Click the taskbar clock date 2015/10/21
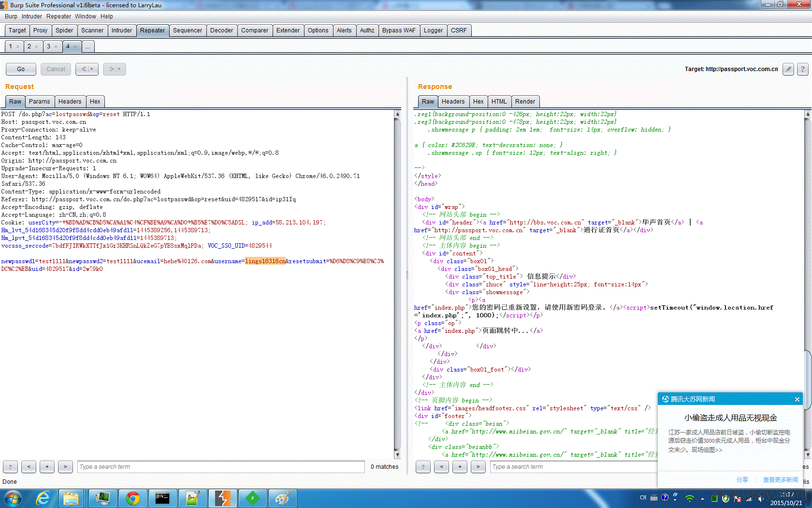Viewport: 812px width, 508px height. point(786,503)
